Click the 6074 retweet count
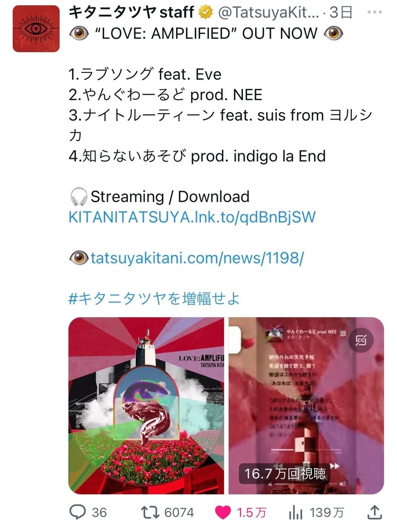Screen dimensions: 397x532 pos(179,513)
